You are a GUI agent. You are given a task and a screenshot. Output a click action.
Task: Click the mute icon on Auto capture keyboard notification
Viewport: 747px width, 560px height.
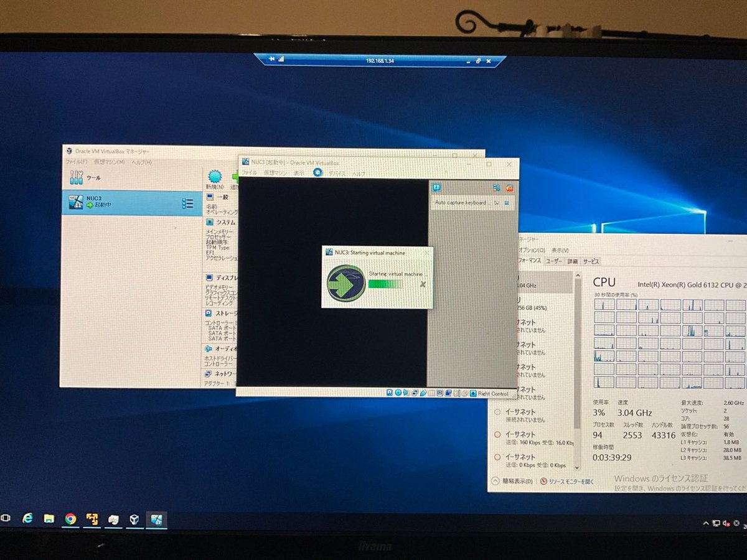pos(497,203)
